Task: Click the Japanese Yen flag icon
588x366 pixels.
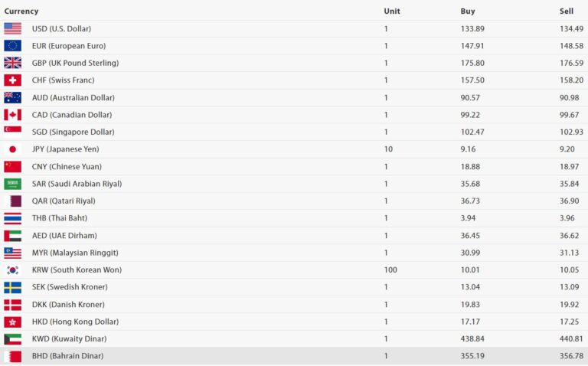Action: pyautogui.click(x=12, y=149)
